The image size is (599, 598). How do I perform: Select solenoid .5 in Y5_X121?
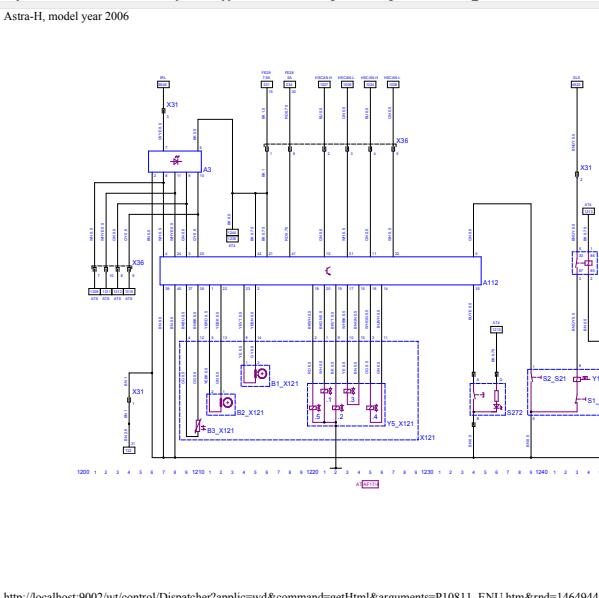[314, 408]
